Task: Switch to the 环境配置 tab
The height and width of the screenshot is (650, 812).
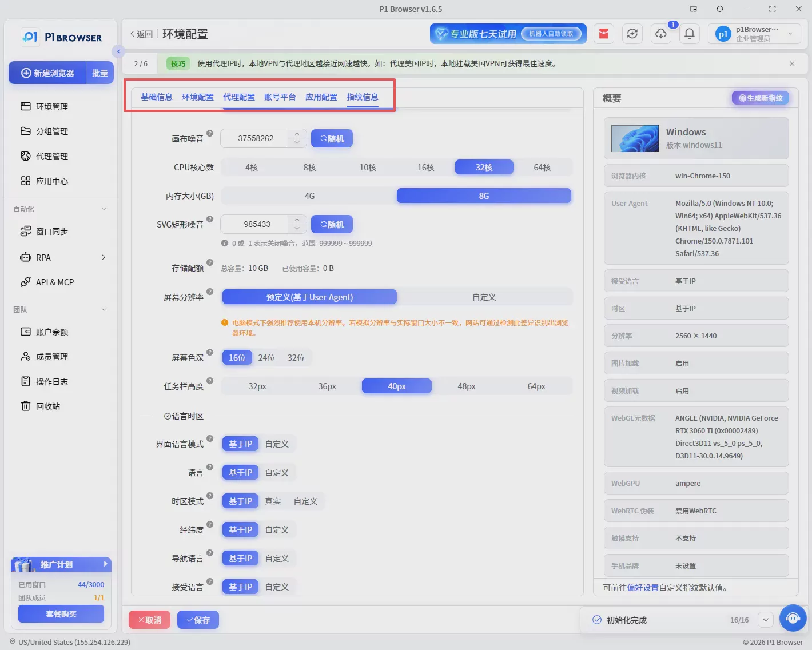Action: (x=198, y=97)
